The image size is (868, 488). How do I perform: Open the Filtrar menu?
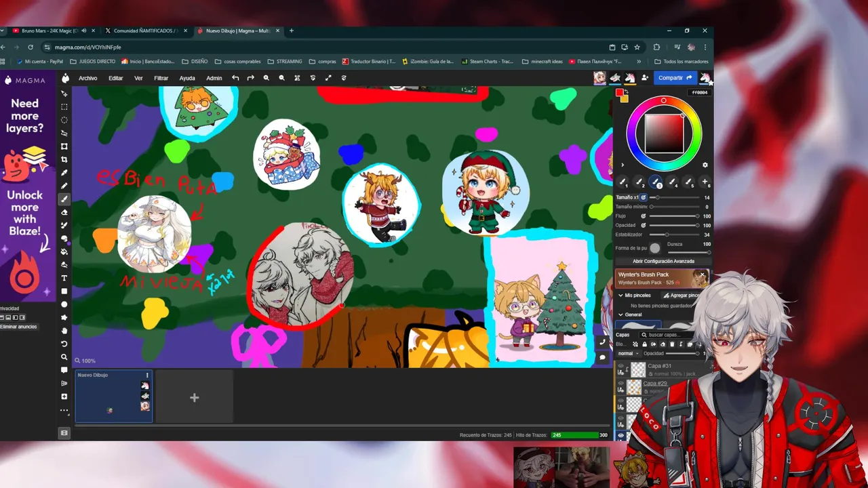click(x=161, y=78)
